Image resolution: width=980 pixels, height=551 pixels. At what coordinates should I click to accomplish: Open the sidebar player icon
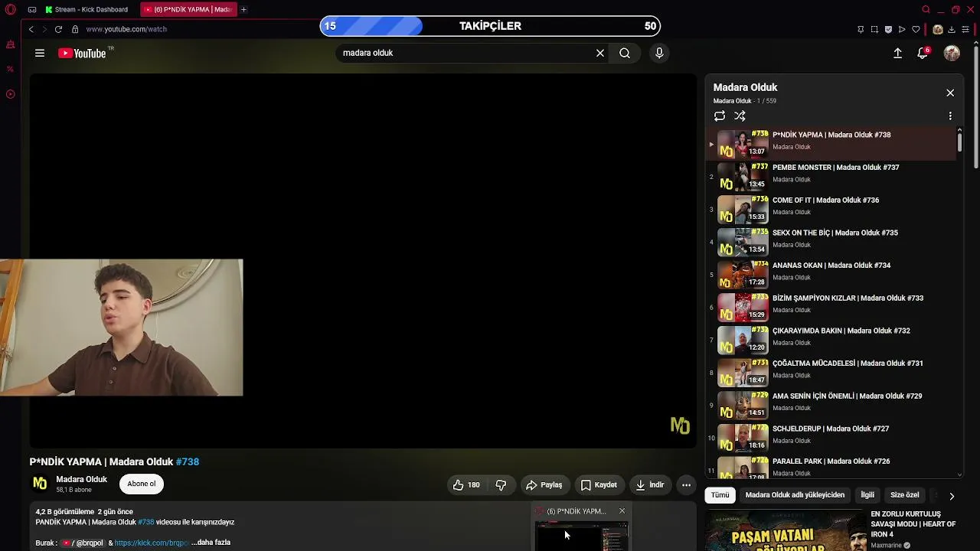(x=10, y=94)
